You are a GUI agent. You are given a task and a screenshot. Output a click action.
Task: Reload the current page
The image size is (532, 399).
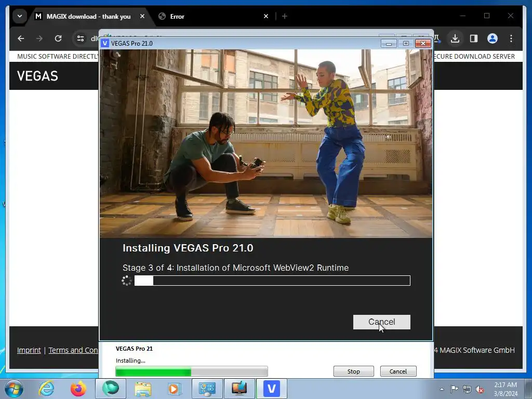click(x=58, y=38)
